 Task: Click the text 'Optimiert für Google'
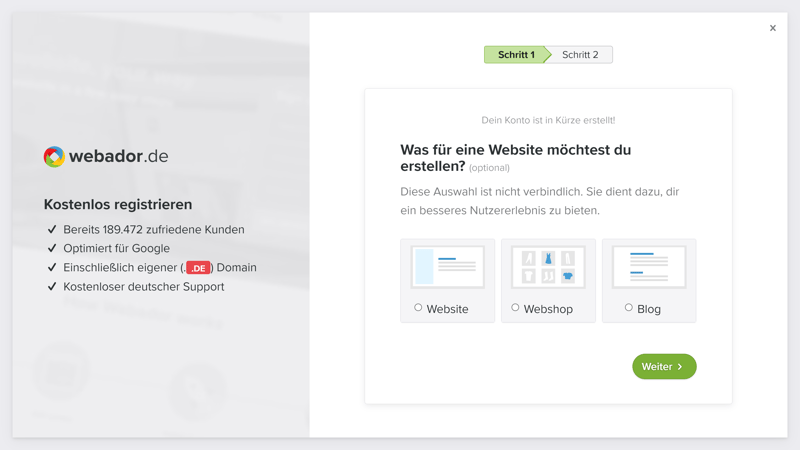coord(116,248)
